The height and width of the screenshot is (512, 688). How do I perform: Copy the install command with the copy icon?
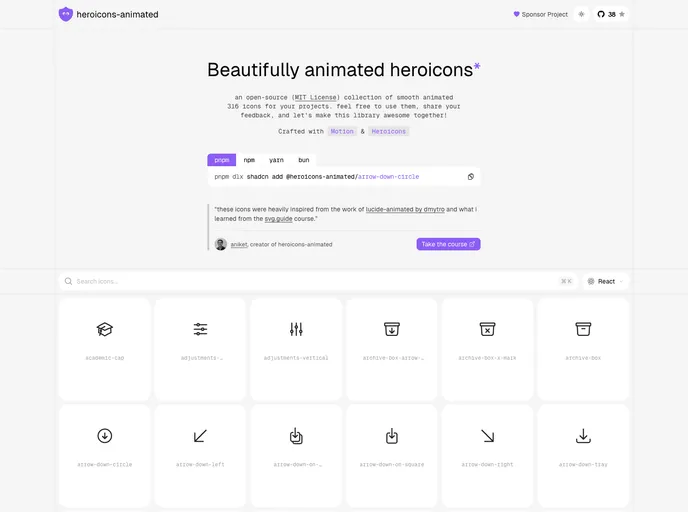pyautogui.click(x=470, y=177)
